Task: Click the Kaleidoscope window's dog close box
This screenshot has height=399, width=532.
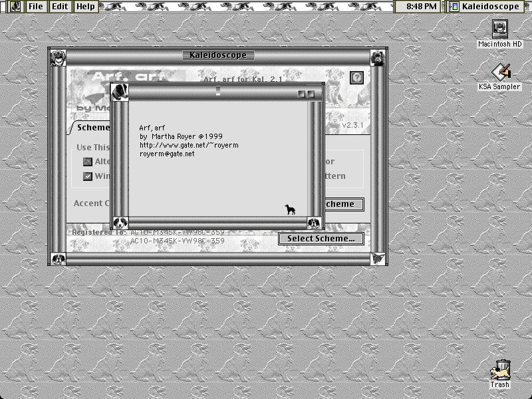Action: point(58,58)
